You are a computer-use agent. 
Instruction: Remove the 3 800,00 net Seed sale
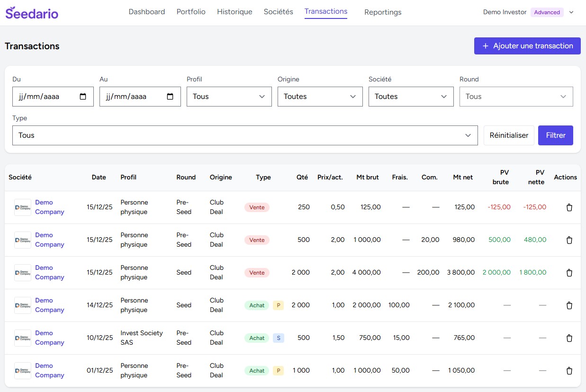click(x=569, y=273)
